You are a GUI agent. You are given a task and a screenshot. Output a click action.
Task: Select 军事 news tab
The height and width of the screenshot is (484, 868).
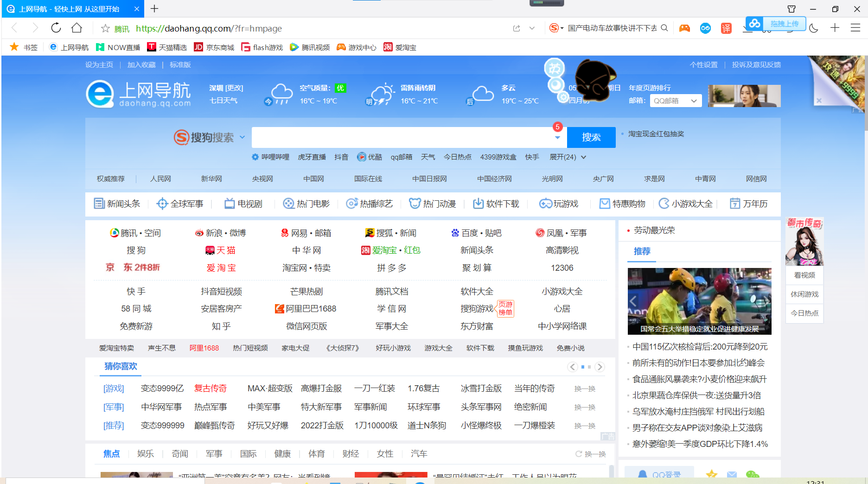coord(214,454)
